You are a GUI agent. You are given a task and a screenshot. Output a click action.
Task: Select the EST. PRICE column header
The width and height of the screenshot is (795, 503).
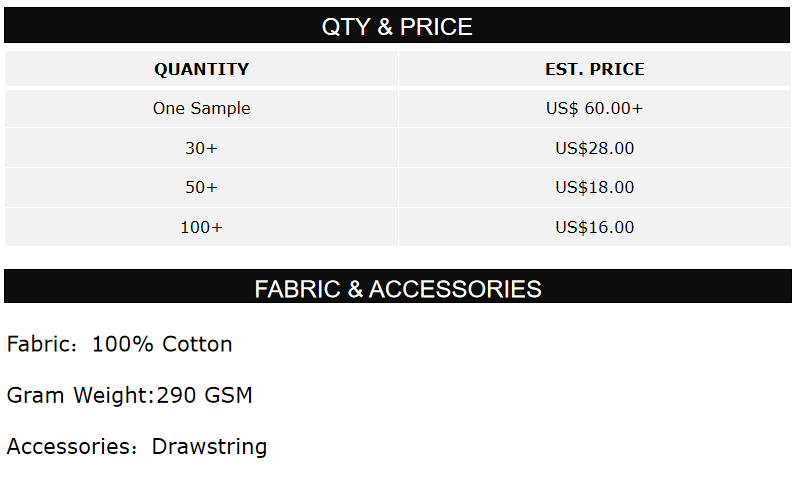point(594,69)
